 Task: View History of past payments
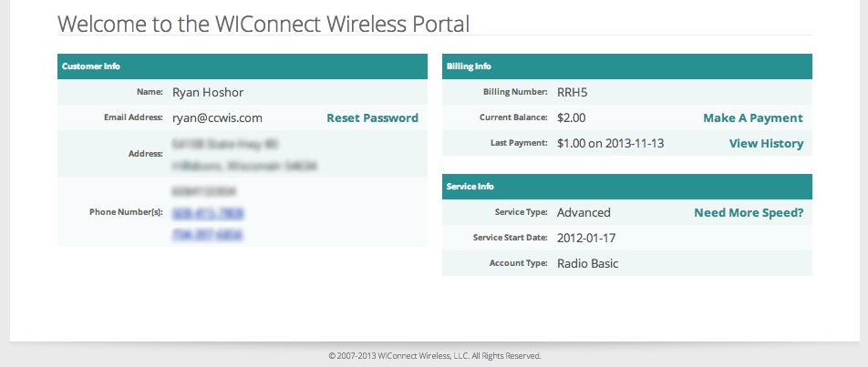coord(766,144)
